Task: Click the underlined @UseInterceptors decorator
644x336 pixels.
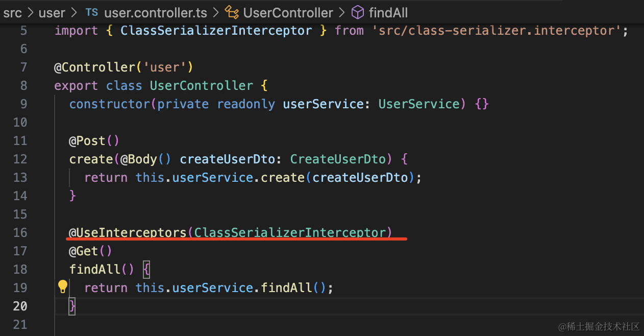Action: pyautogui.click(x=128, y=233)
